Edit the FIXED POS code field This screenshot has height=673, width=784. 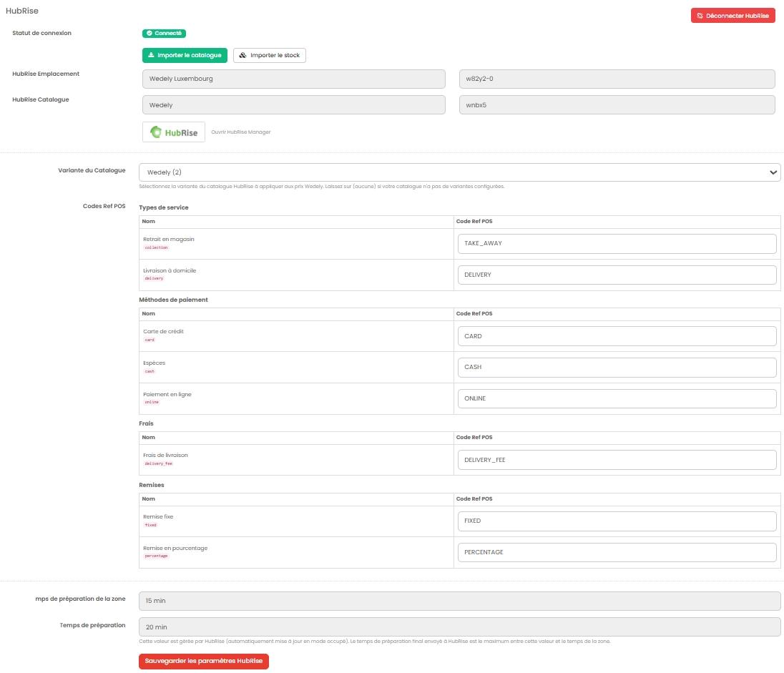617,521
